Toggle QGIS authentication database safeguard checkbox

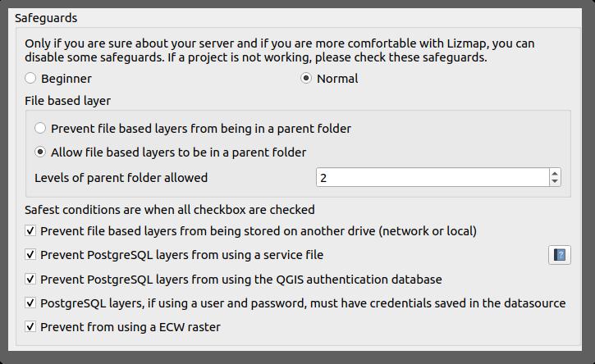click(x=31, y=280)
